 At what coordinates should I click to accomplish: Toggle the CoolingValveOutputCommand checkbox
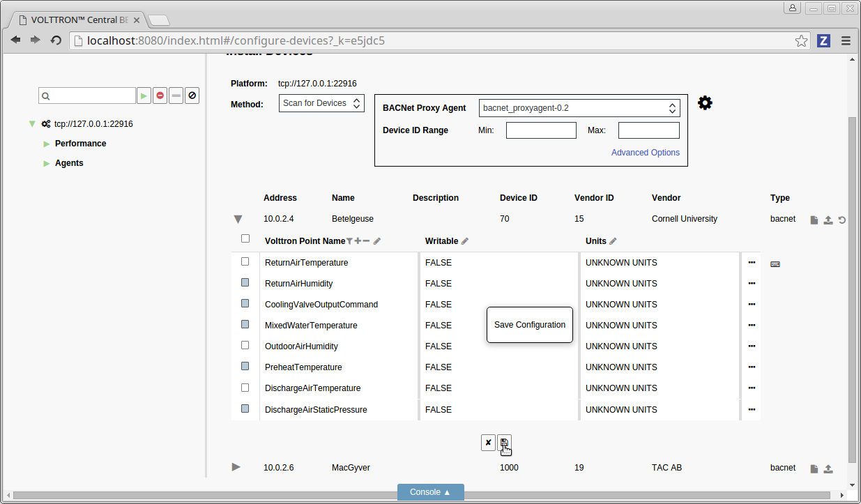[245, 303]
